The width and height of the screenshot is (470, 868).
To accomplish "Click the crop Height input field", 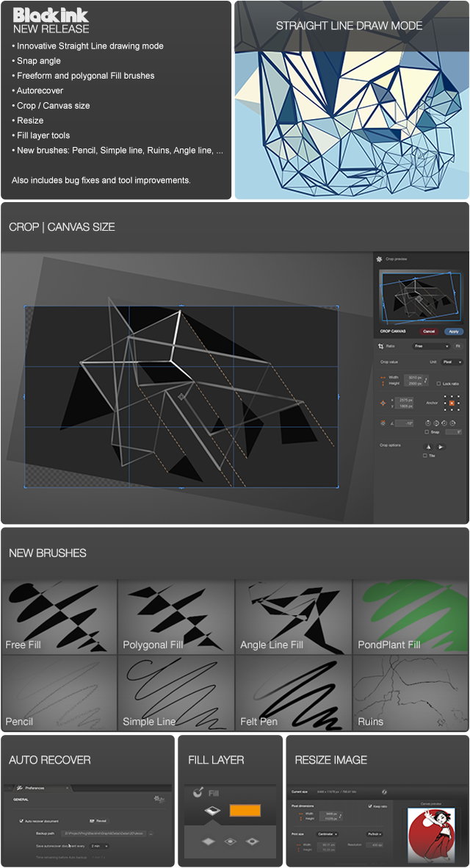I will coord(413,383).
